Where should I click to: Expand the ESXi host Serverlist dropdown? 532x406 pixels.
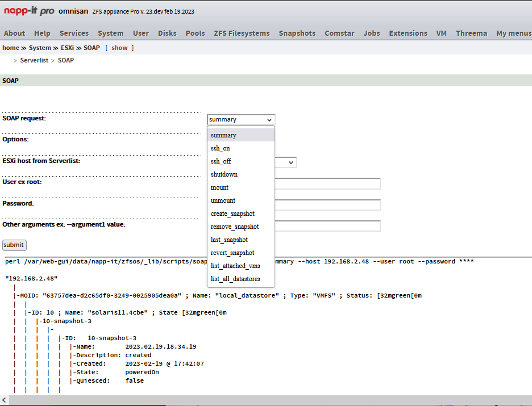pyautogui.click(x=286, y=162)
